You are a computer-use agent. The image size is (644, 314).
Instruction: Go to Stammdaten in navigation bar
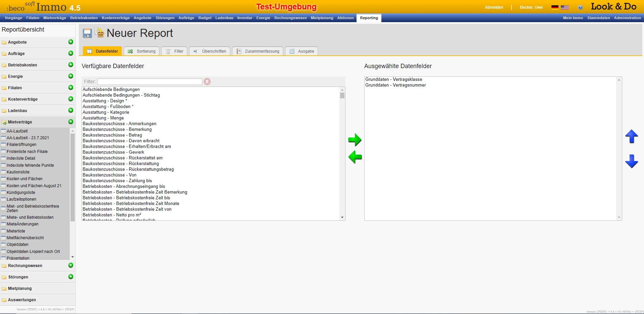pyautogui.click(x=599, y=18)
